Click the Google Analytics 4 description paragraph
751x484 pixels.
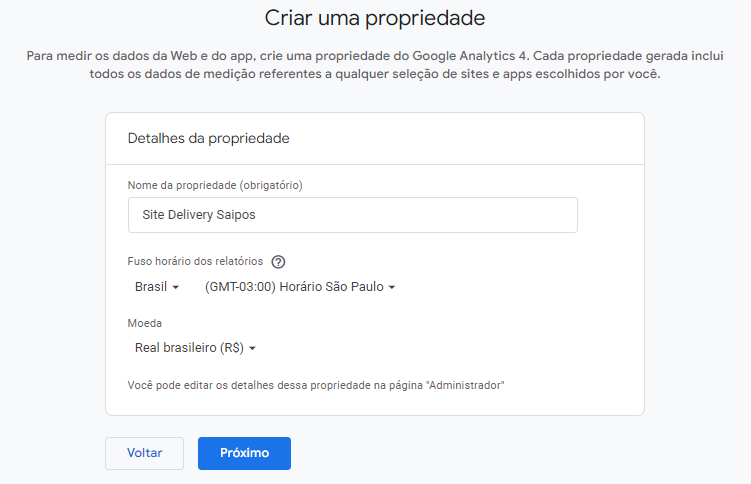pyautogui.click(x=375, y=65)
